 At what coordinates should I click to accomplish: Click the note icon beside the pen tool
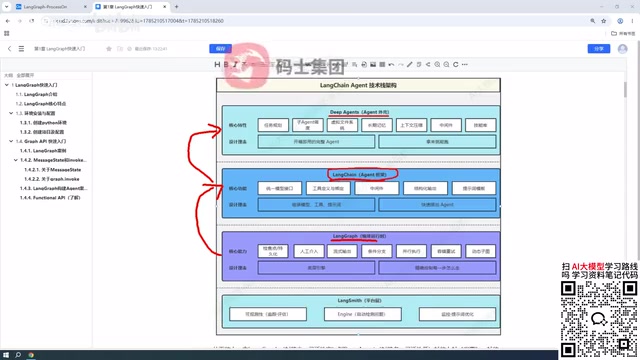pos(419,64)
